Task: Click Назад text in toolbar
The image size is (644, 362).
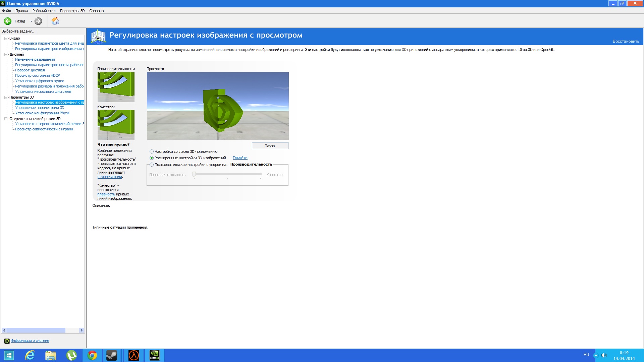Action: coord(20,21)
